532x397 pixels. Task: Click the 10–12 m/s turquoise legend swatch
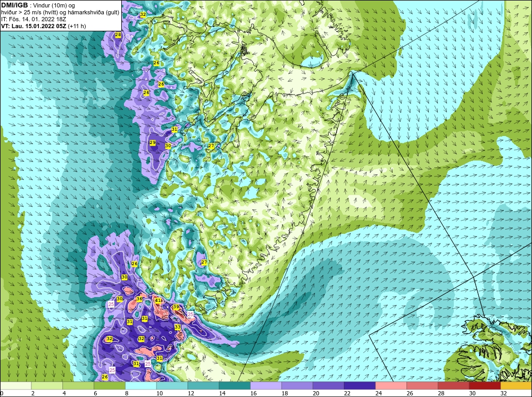pyautogui.click(x=172, y=385)
